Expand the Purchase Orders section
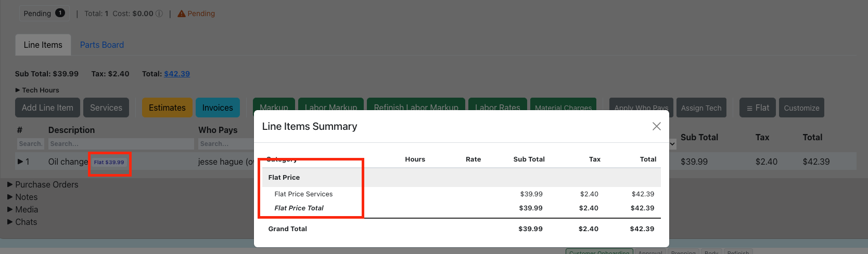Image resolution: width=868 pixels, height=254 pixels. click(10, 184)
